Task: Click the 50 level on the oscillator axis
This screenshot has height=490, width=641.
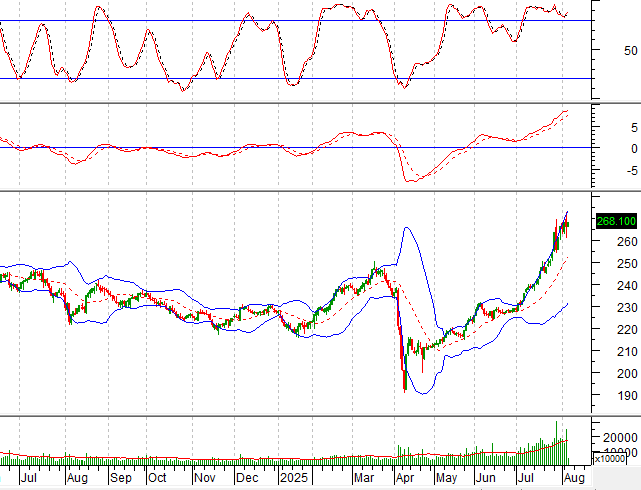Action: click(x=630, y=50)
